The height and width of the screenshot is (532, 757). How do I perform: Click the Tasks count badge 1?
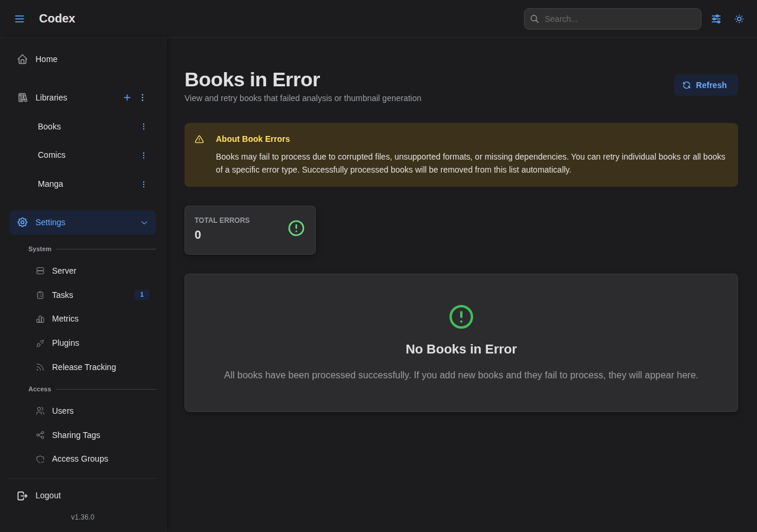142,295
